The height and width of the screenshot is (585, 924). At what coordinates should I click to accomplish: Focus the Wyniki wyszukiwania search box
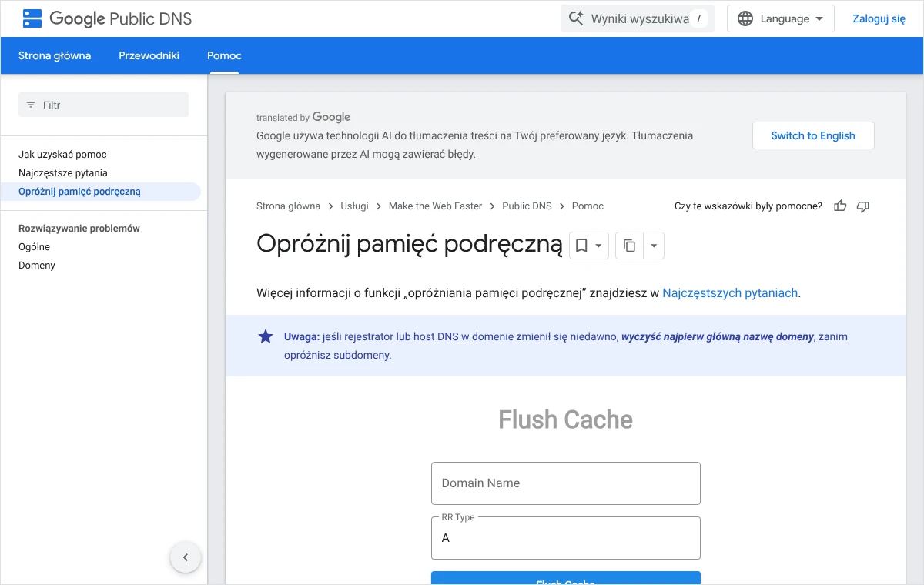(638, 18)
